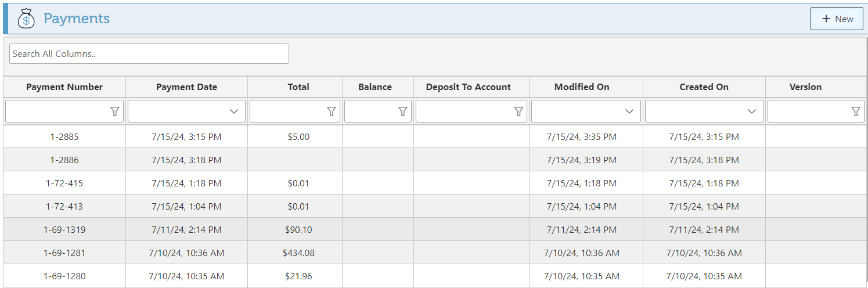Click the Balance column header
868x288 pixels.
pyautogui.click(x=375, y=87)
